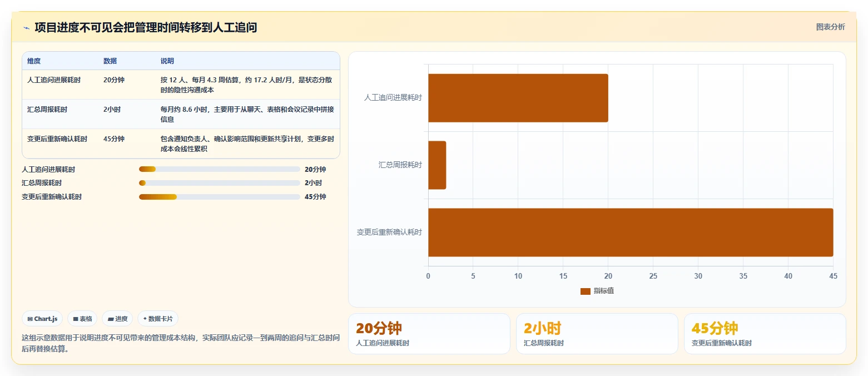Click the 汇总周报耗时 y-axis label
The image size is (868, 376).
(400, 165)
